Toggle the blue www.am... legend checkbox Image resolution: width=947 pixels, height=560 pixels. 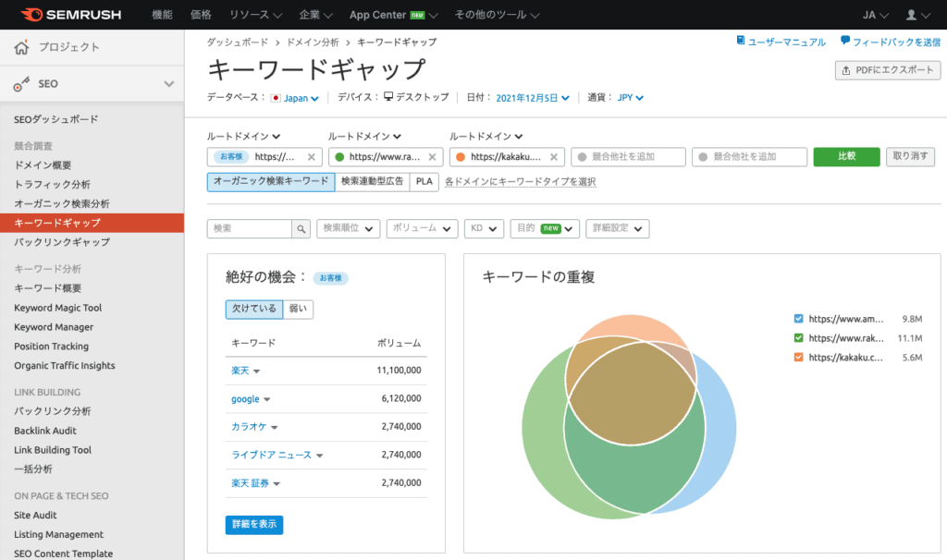pyautogui.click(x=798, y=319)
